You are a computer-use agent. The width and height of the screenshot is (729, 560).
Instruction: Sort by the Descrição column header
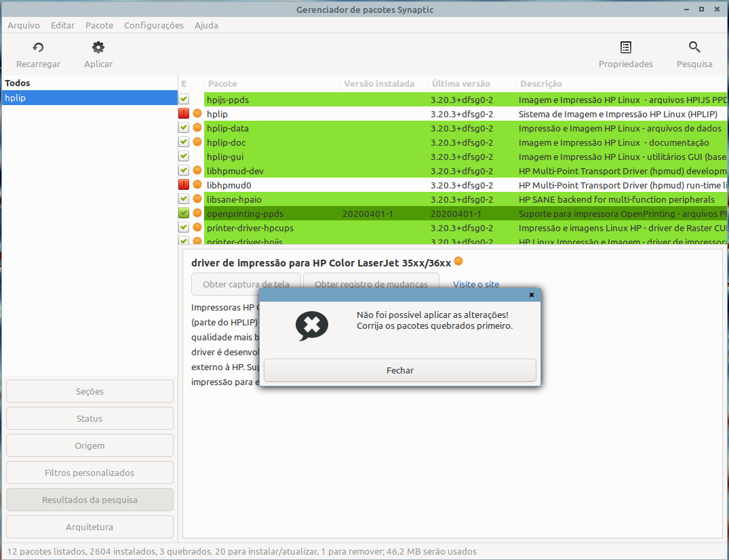(x=622, y=83)
